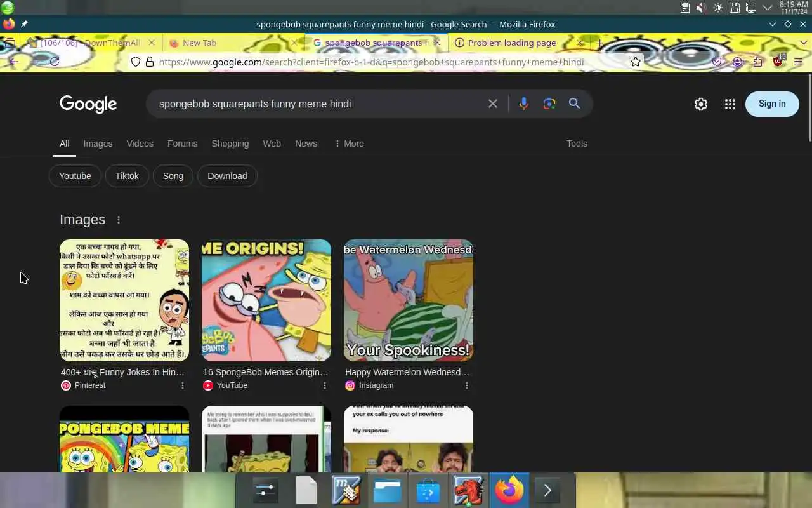This screenshot has height=508, width=812.
Task: Select the Shopping results tab
Action: click(230, 144)
